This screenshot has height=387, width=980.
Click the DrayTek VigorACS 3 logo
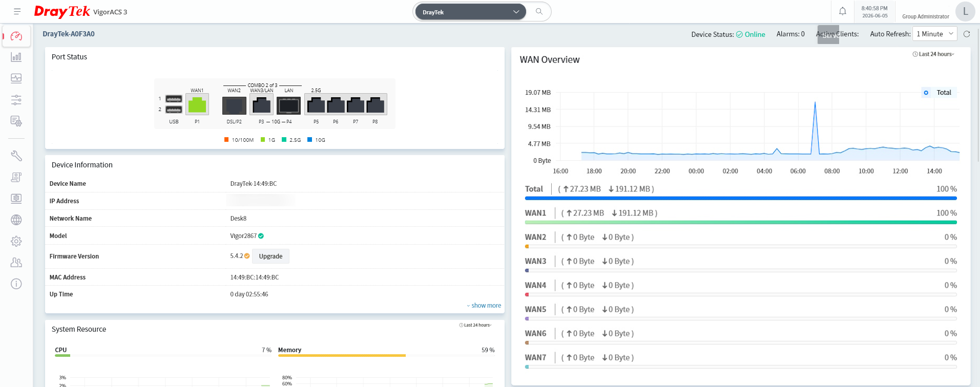click(80, 11)
